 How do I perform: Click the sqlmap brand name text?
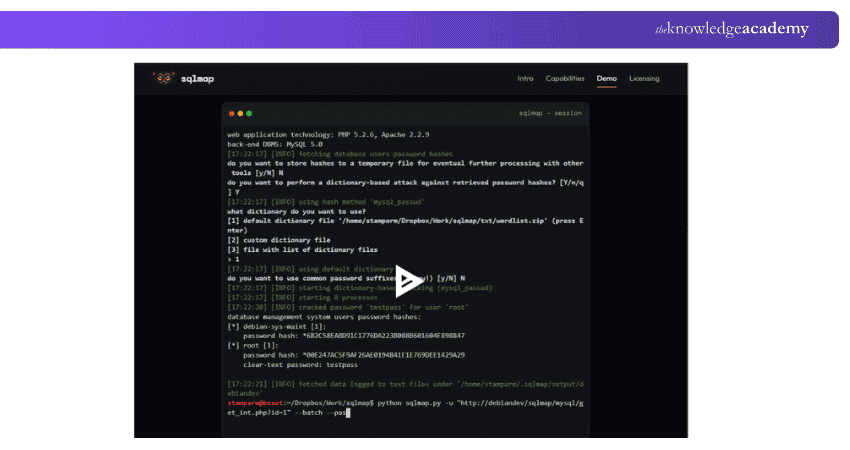tap(197, 79)
